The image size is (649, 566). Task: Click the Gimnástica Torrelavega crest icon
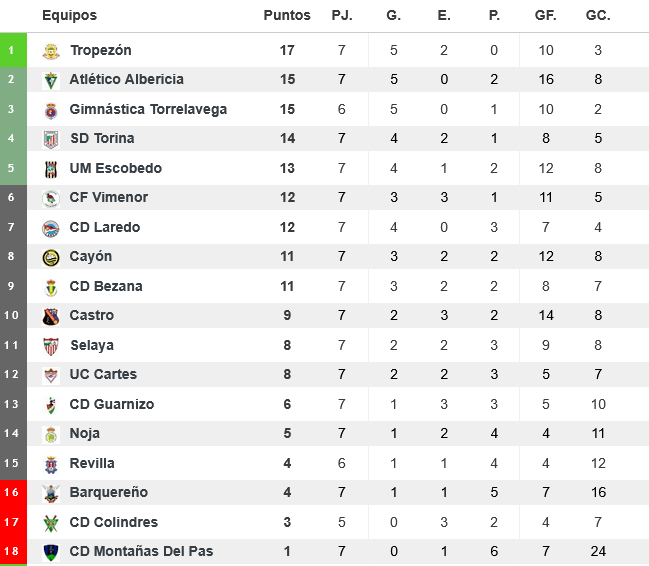[51, 110]
